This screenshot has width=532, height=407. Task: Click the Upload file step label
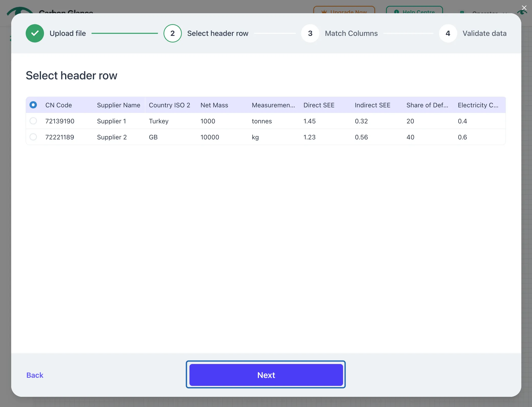click(68, 33)
